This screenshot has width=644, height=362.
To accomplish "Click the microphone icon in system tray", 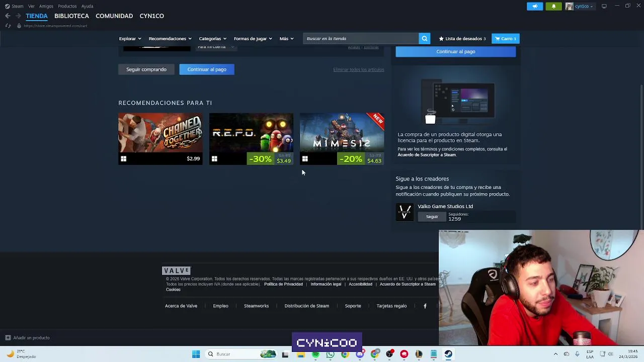I will pyautogui.click(x=578, y=354).
